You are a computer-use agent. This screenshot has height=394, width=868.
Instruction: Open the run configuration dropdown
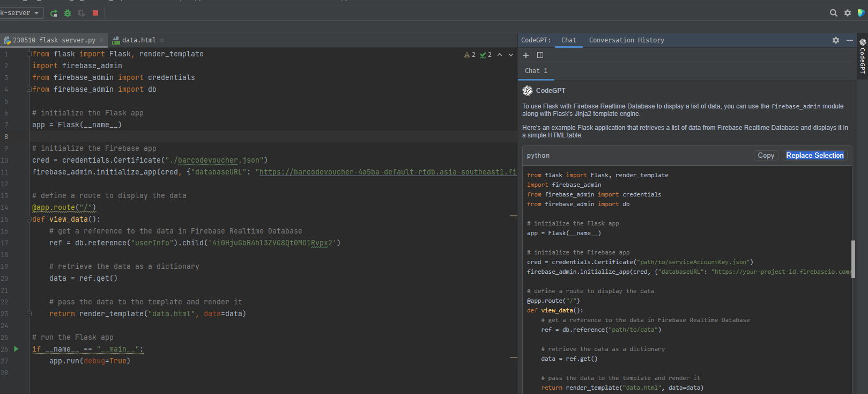click(x=20, y=13)
